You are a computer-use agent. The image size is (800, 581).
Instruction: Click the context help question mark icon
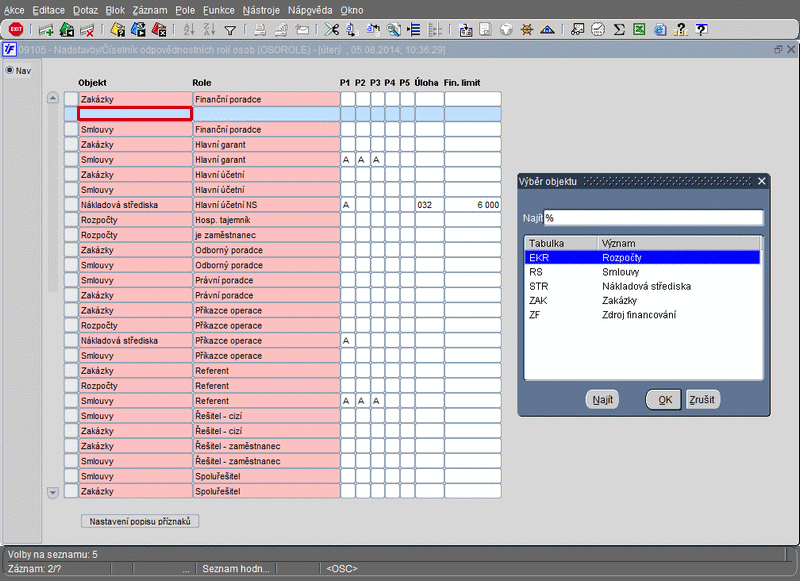click(702, 30)
